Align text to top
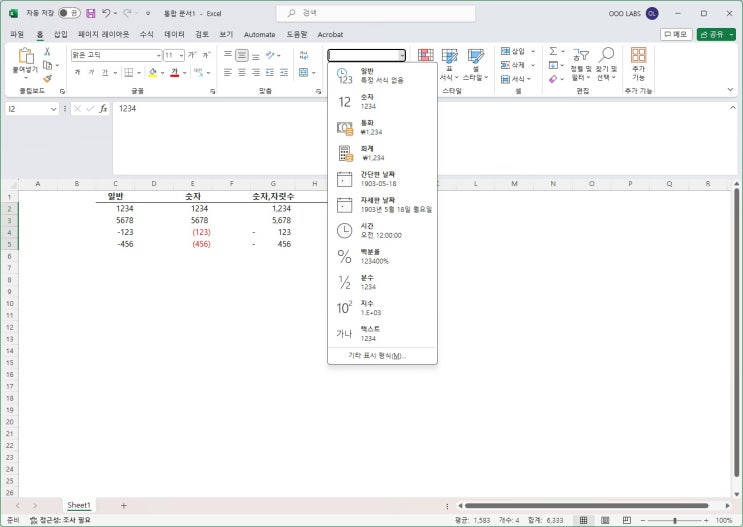 pyautogui.click(x=228, y=55)
